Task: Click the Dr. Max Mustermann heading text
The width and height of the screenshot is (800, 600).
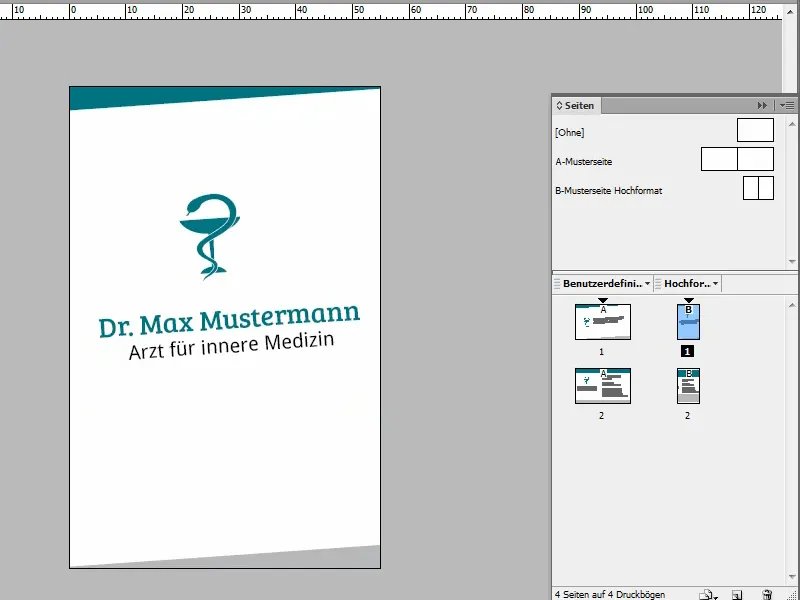Action: tap(229, 320)
